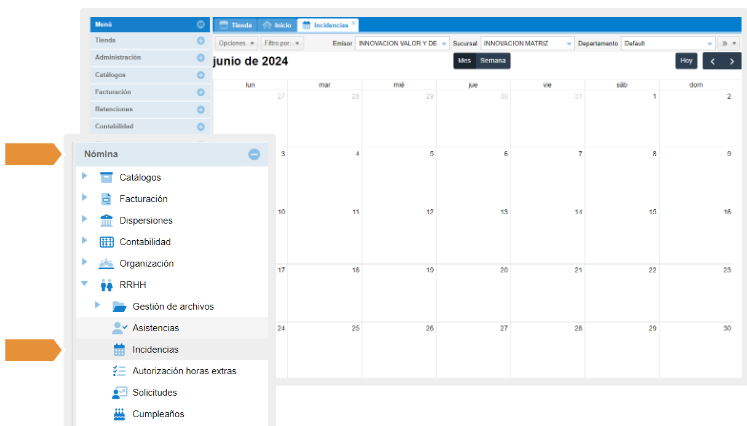Collapse the Nómina panel with minus button
The height and width of the screenshot is (426, 747).
coord(254,154)
